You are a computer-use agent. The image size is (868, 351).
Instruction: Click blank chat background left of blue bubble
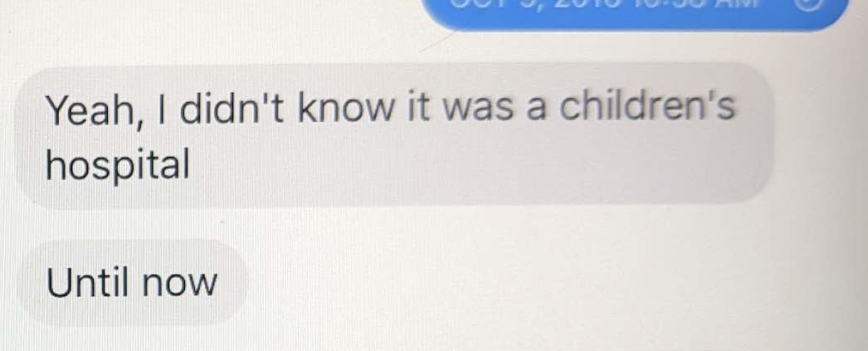pyautogui.click(x=210, y=22)
